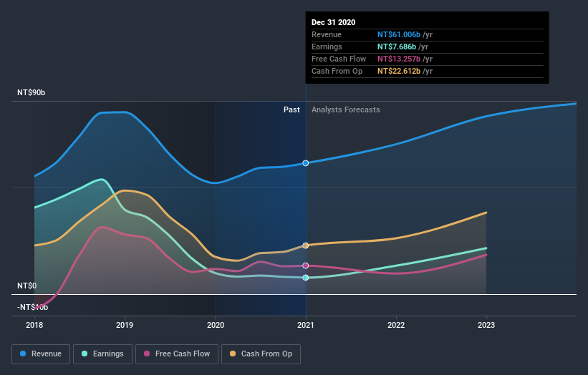Toggle the Revenue legend button
Screen dimensions: 588x375
(41, 354)
